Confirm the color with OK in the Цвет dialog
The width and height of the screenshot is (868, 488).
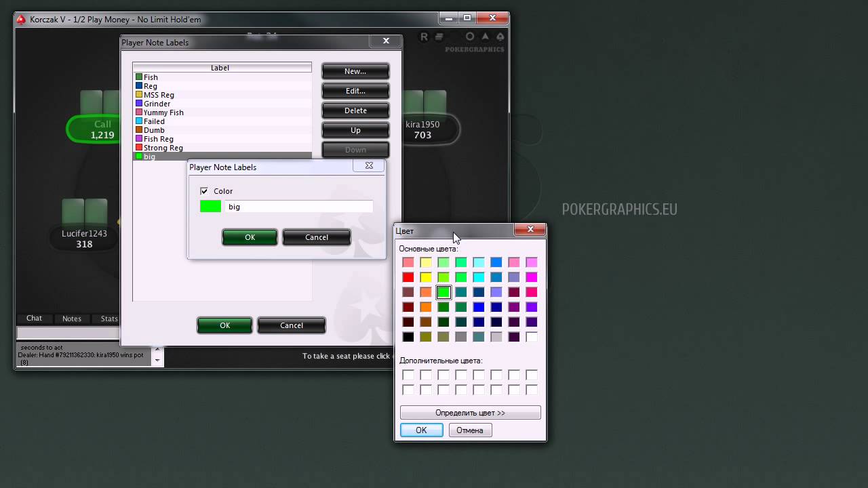point(421,430)
